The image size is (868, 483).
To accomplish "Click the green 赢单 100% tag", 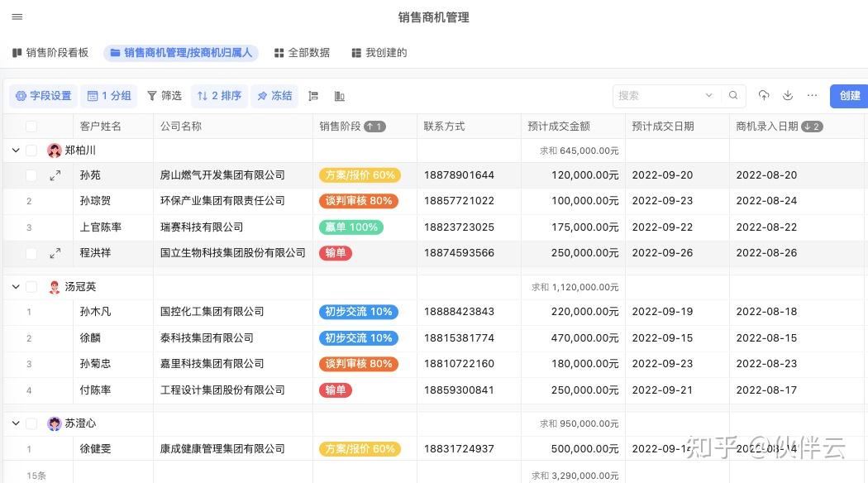I will (351, 227).
